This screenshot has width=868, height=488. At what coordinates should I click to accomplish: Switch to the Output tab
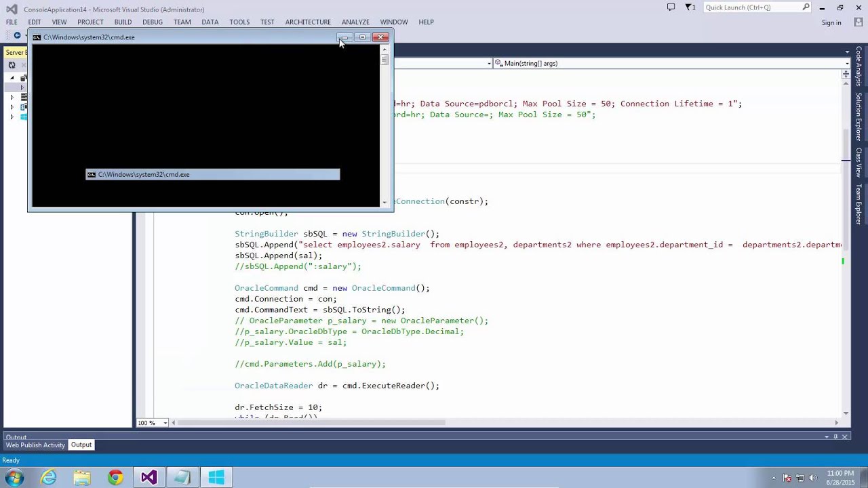coord(81,445)
